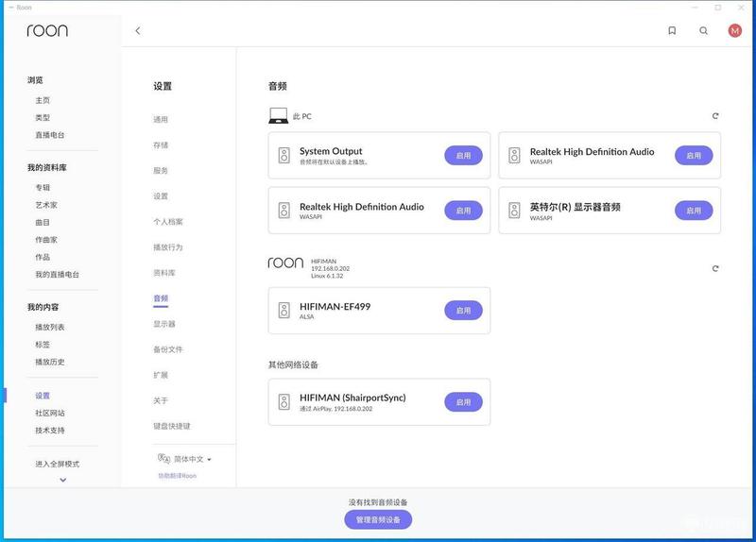Click the 其他网络设备 section heading
This screenshot has height=542, width=756.
293,364
